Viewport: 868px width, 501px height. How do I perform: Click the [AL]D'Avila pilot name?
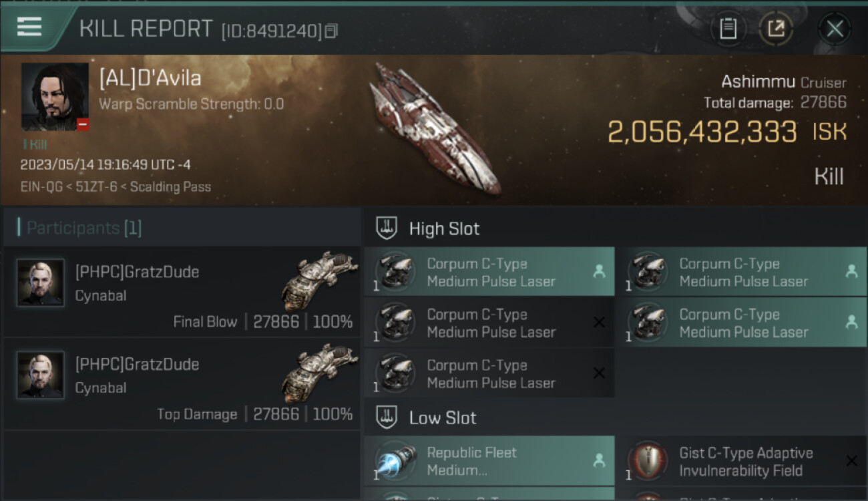coord(150,78)
